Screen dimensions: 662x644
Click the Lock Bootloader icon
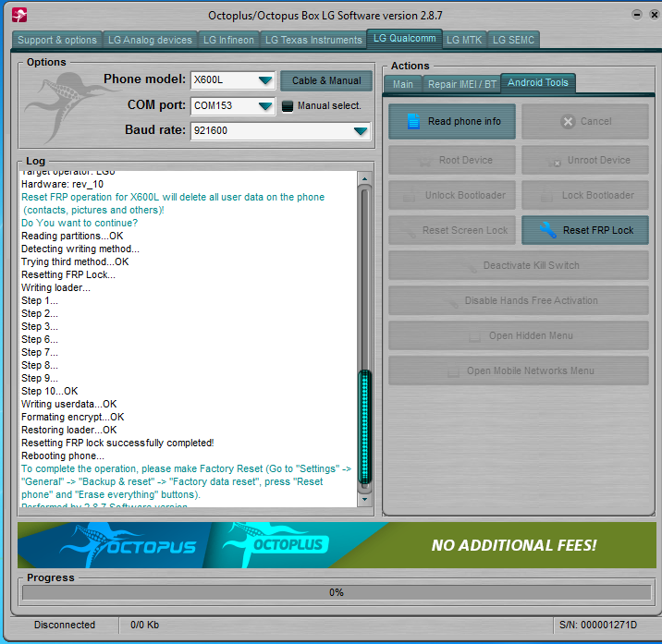pos(546,196)
